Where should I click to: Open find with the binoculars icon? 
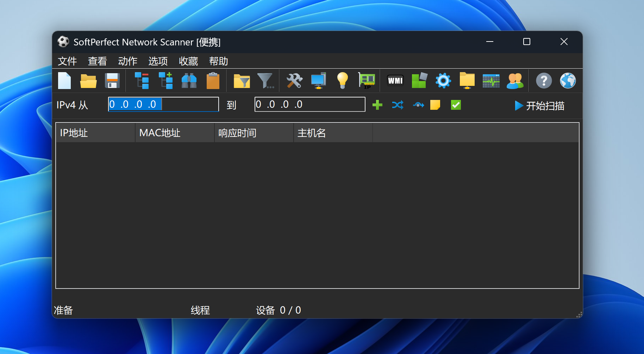[x=189, y=81]
